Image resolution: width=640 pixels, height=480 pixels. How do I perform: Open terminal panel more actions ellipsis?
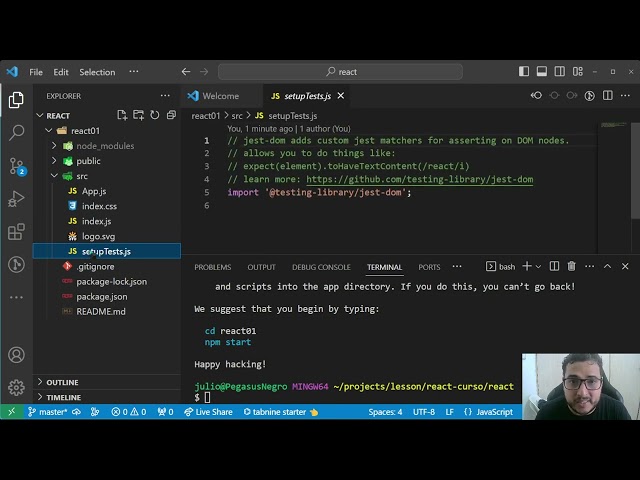click(x=590, y=266)
